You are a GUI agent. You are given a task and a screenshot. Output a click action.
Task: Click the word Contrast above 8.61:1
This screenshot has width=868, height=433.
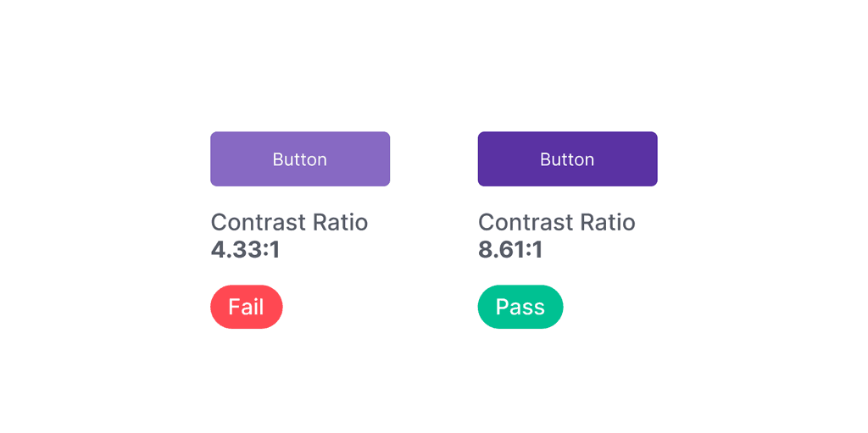click(x=526, y=223)
